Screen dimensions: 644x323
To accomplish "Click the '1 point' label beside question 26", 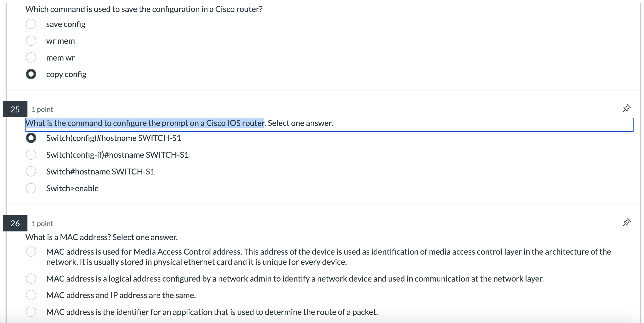I will (42, 223).
